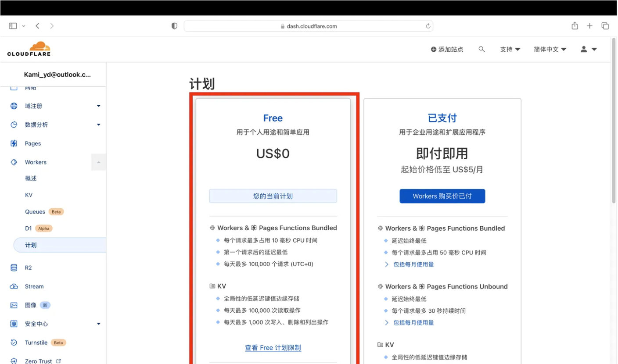Open a new Safari tab with plus icon

[589, 26]
